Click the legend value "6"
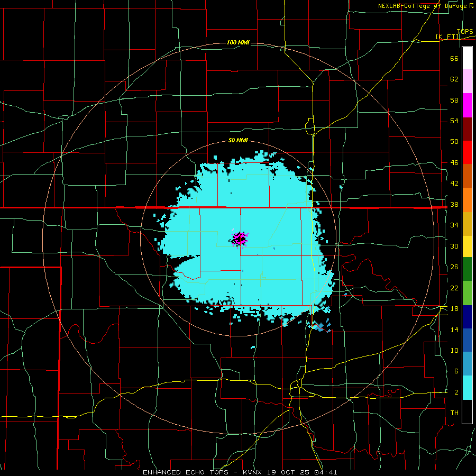Viewport: 476px width, 476px height. click(456, 371)
